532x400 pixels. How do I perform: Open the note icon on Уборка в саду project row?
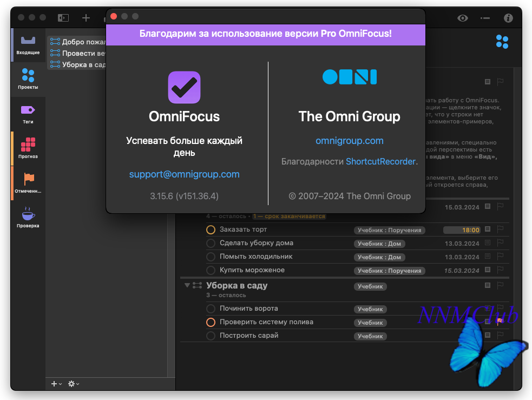[488, 285]
